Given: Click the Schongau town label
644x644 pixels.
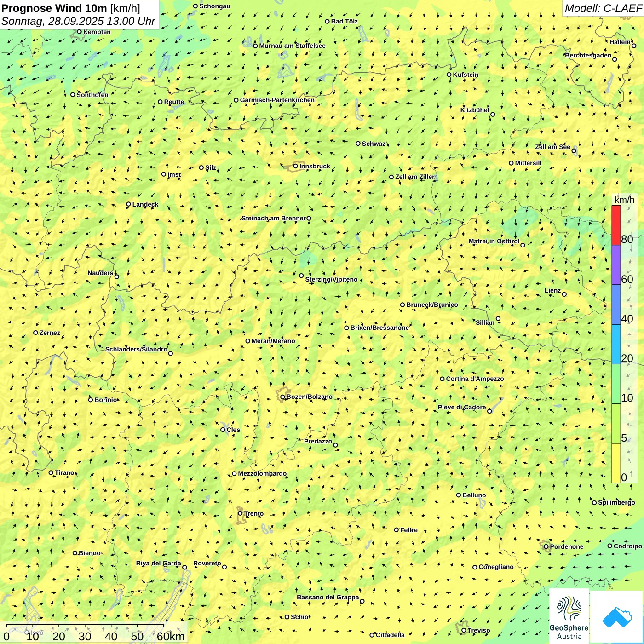Looking at the screenshot, I should (x=215, y=6).
